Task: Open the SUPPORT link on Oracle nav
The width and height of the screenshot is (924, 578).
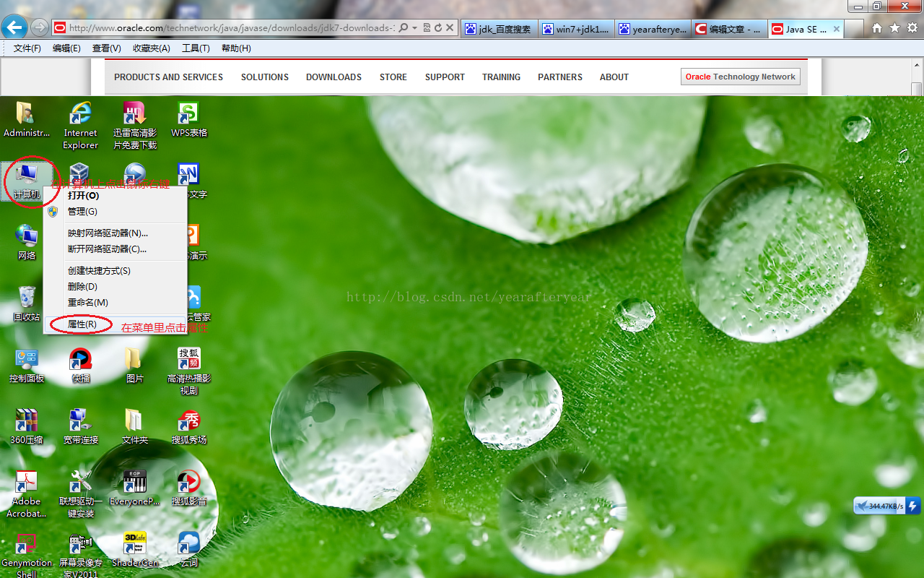Action: [445, 77]
